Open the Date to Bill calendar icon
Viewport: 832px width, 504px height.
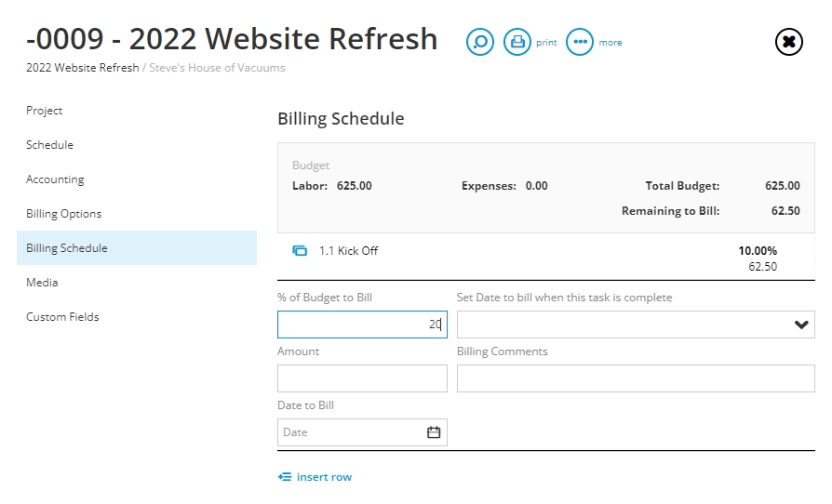[x=434, y=432]
